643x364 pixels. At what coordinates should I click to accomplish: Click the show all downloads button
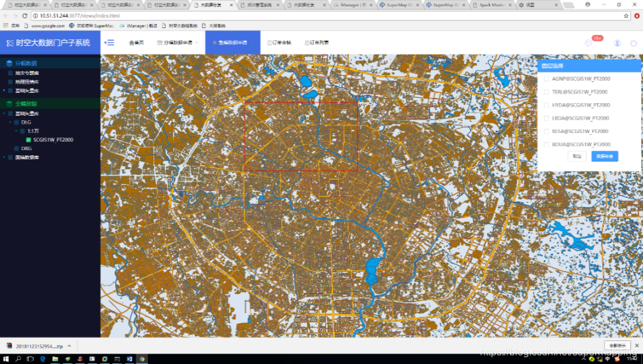click(x=617, y=346)
